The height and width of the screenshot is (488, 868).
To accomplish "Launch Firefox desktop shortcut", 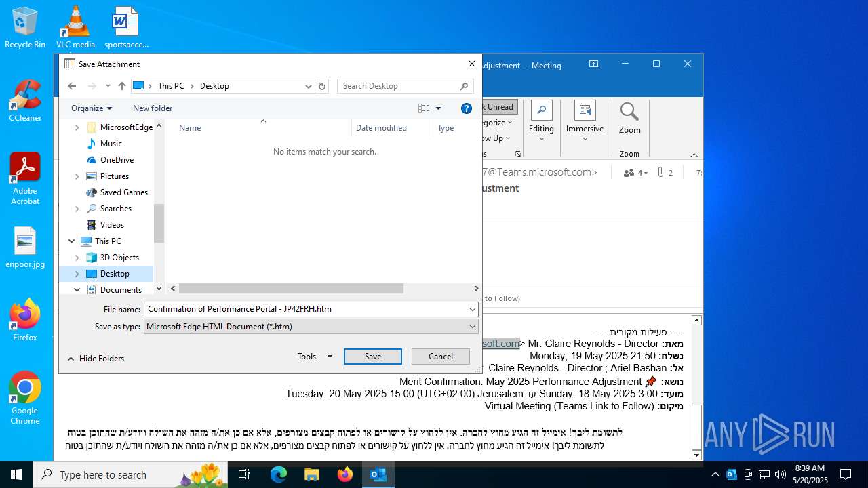I will pos(25,320).
